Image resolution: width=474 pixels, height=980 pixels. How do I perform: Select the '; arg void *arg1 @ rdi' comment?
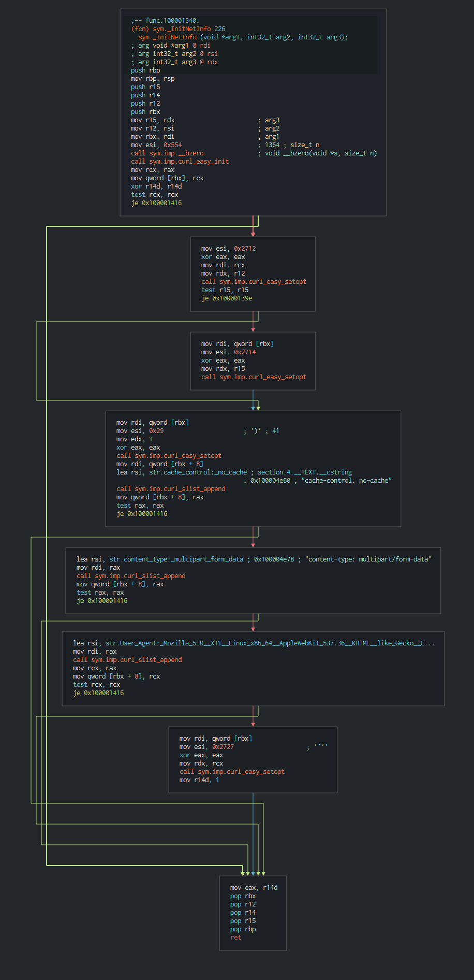tap(171, 46)
